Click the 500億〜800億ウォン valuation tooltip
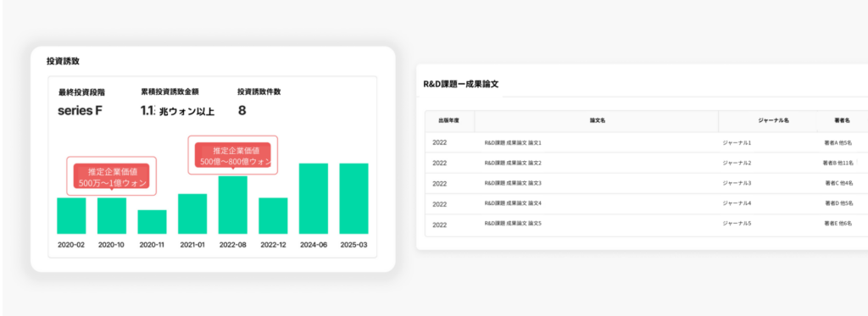The width and height of the screenshot is (868, 316). 233,156
